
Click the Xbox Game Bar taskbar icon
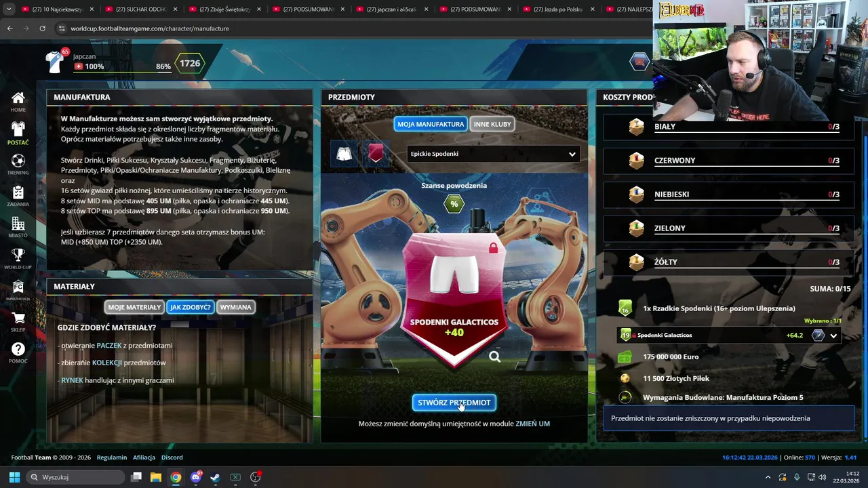point(235,477)
